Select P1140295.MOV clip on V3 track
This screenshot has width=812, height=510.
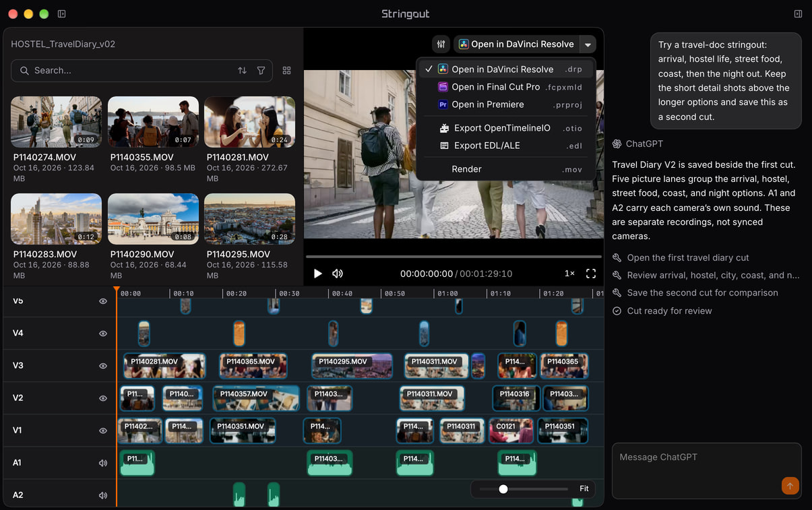352,366
